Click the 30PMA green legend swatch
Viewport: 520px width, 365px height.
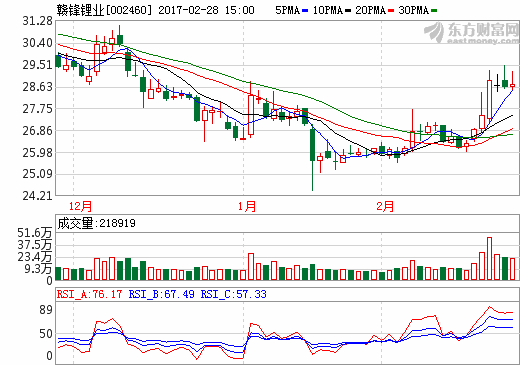click(434, 11)
